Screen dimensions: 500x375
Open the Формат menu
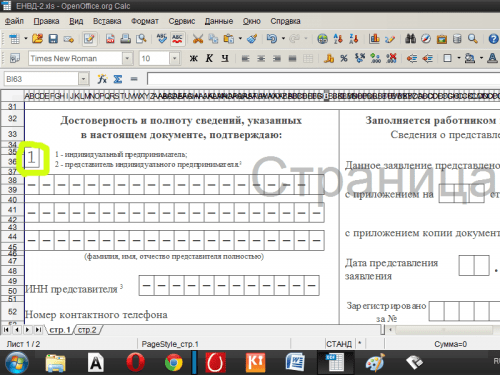click(x=145, y=21)
